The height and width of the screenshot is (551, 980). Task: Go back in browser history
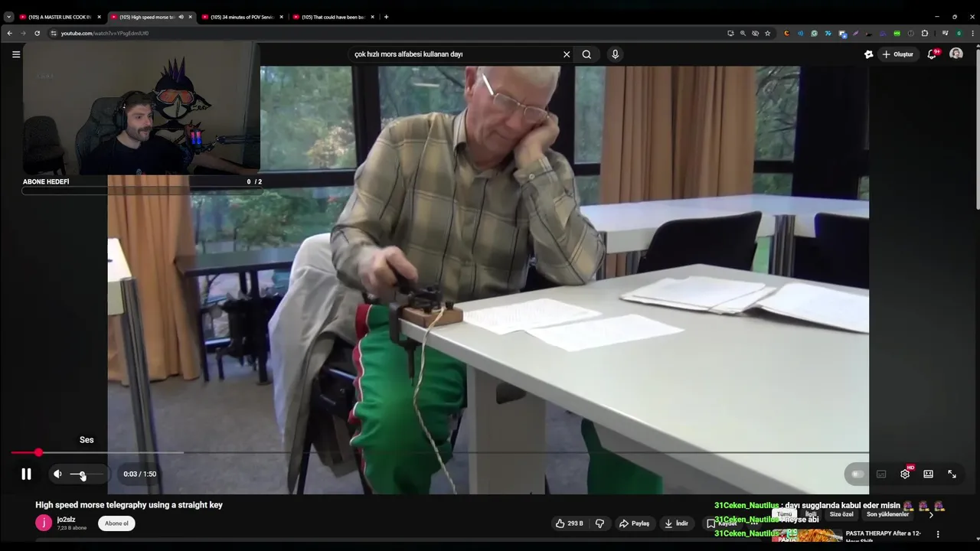point(9,33)
